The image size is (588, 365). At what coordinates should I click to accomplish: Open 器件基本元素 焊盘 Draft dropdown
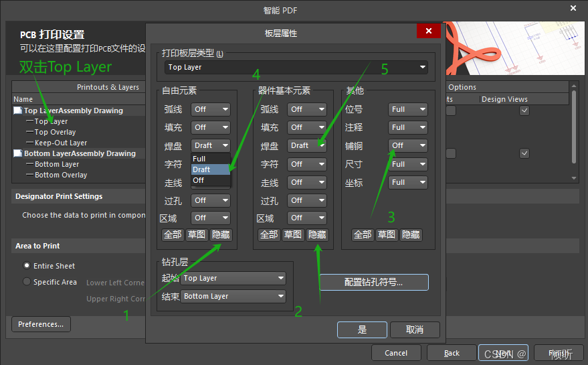307,145
